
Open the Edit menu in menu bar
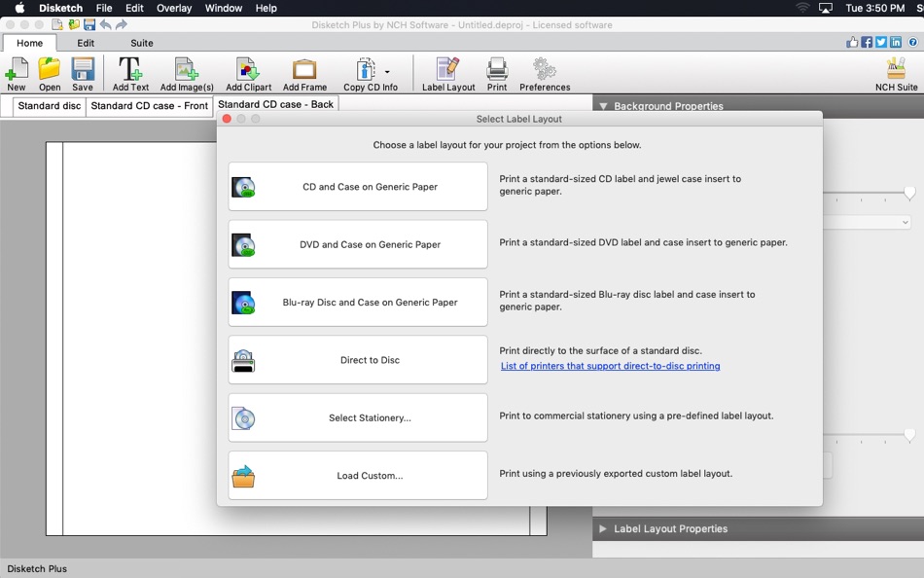[x=134, y=8]
